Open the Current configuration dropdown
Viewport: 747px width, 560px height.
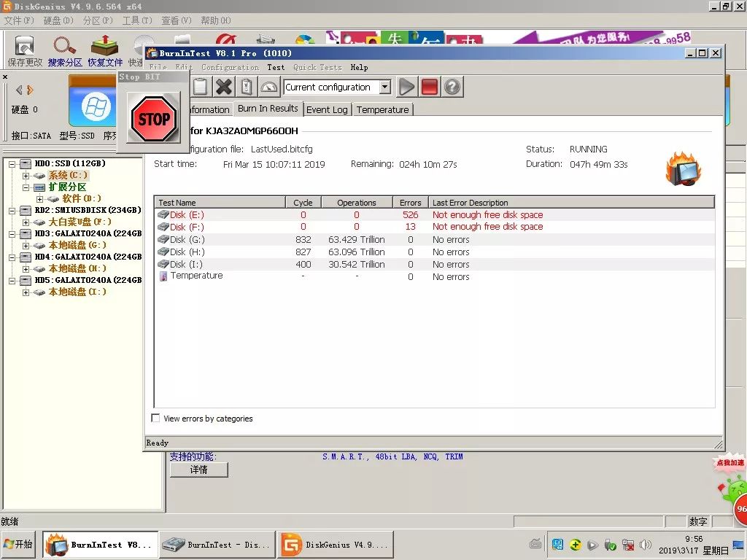point(385,87)
